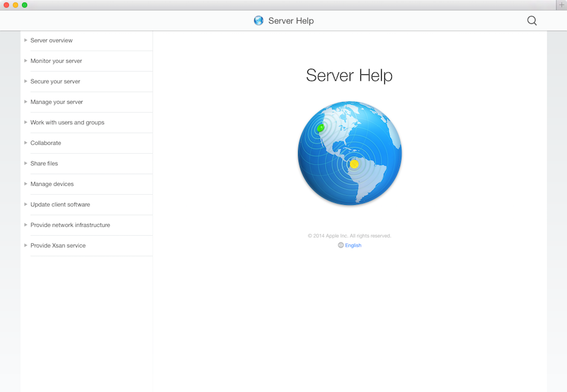Open Update client software section

pyautogui.click(x=60, y=205)
